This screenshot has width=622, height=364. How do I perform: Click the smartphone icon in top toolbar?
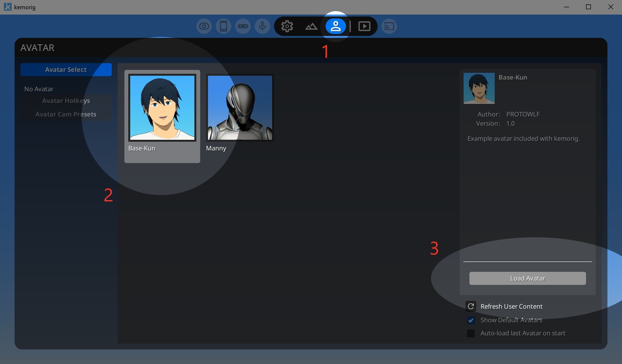[224, 26]
